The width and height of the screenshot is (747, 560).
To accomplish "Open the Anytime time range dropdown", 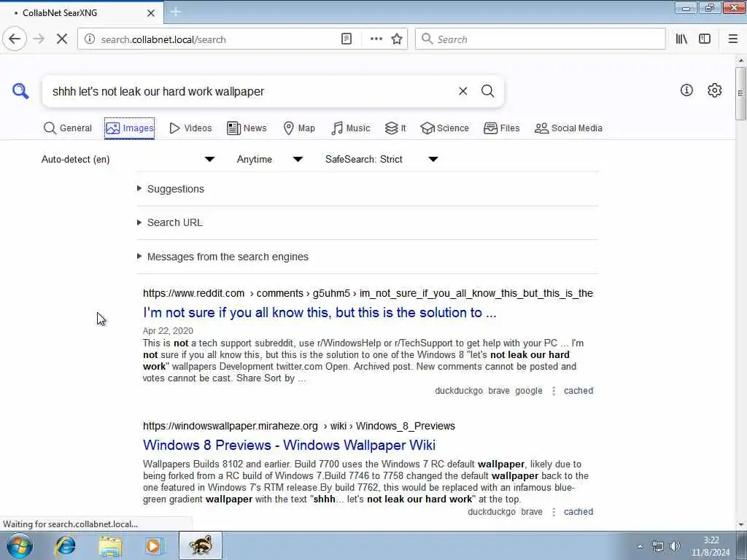I will [x=270, y=159].
